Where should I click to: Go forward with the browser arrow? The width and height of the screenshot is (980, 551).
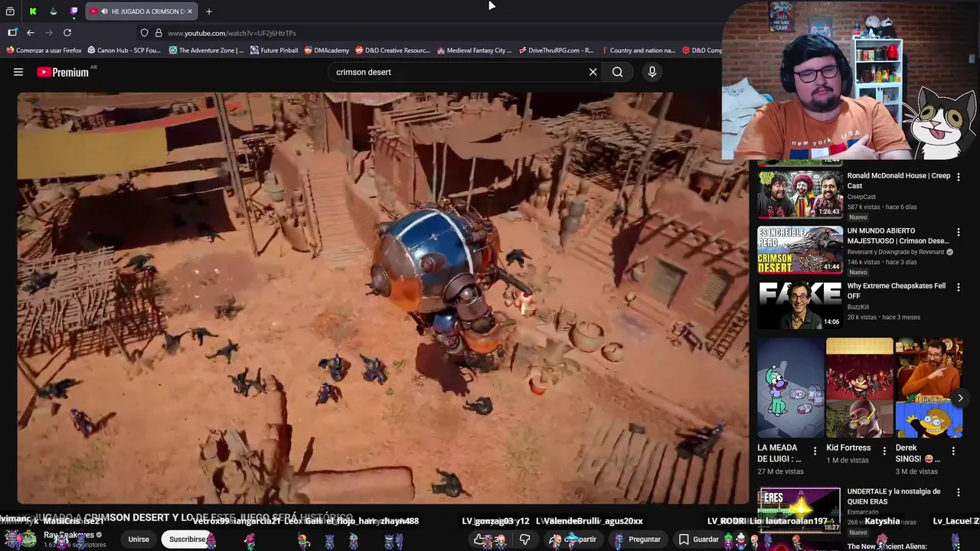coord(49,33)
